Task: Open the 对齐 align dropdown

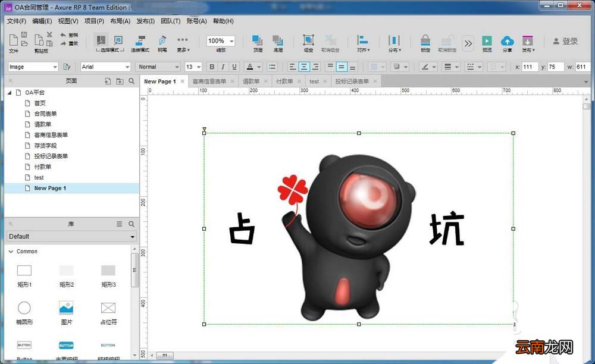Action: click(363, 43)
